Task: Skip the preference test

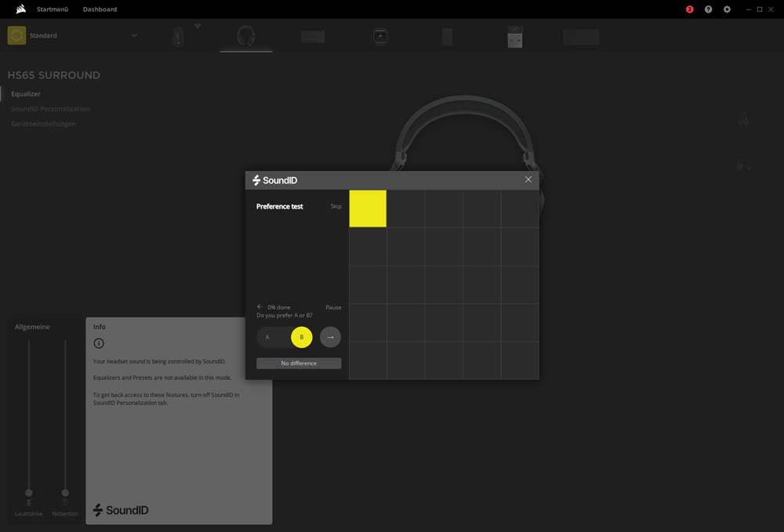Action: coord(336,206)
